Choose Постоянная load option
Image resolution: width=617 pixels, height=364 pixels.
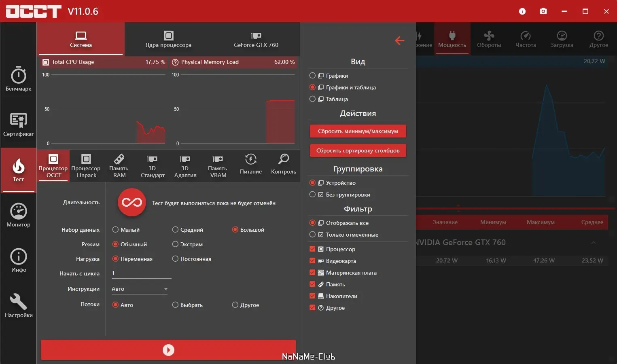192,259
